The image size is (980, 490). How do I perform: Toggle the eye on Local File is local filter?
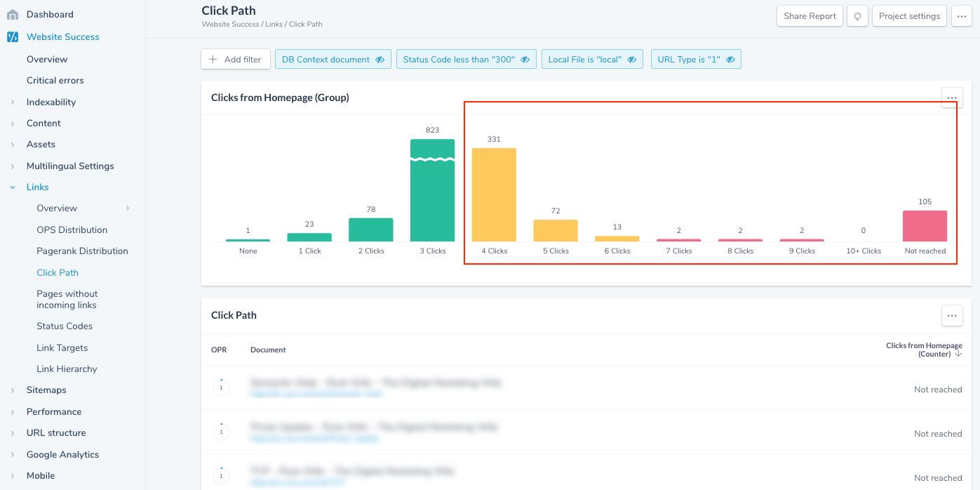tap(631, 59)
